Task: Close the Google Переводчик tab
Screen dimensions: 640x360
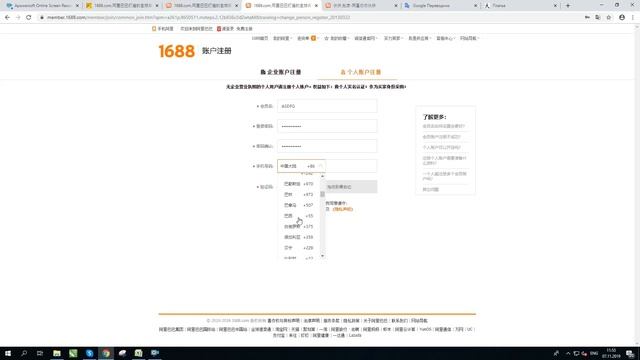Action: pyautogui.click(x=475, y=6)
